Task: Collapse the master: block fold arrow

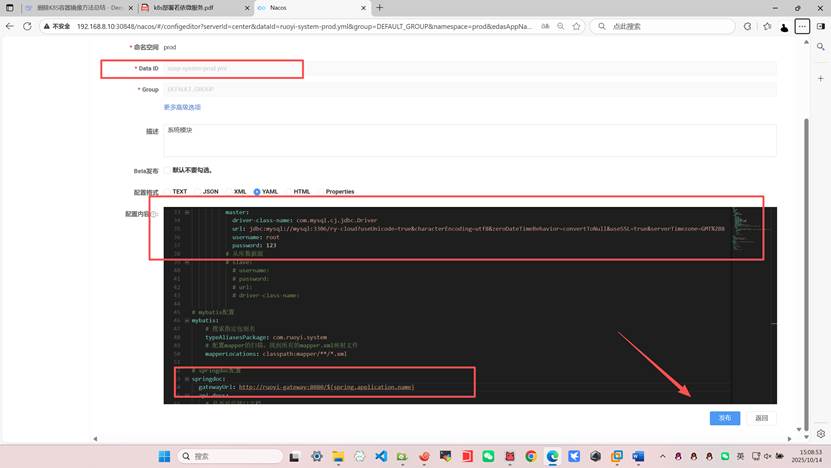Action: pyautogui.click(x=187, y=212)
